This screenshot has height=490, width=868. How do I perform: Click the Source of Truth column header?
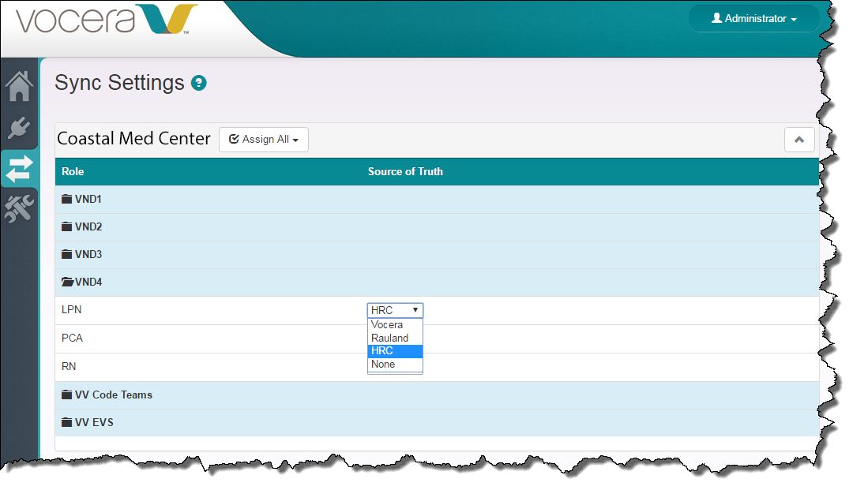(405, 171)
